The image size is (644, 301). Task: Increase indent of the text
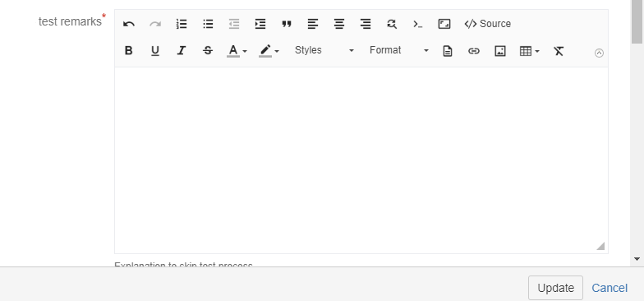[x=260, y=24]
